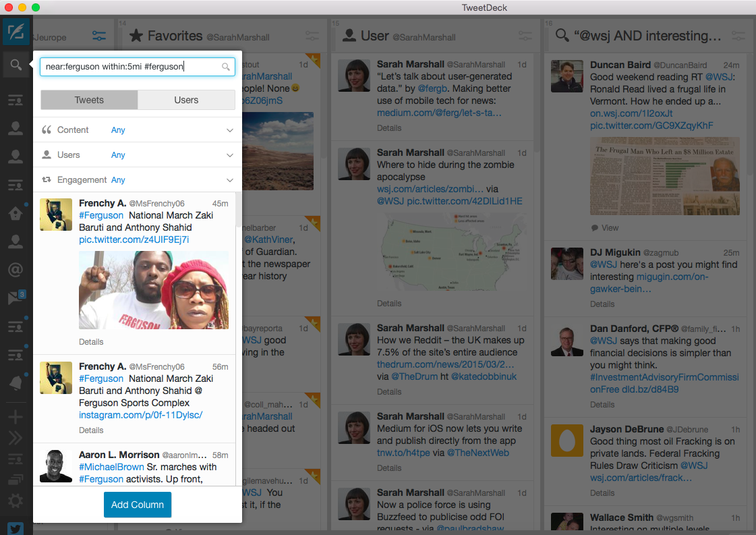The image size is (756, 535).
Task: Click the @TheNextWeb mention
Action: pyautogui.click(x=477, y=453)
